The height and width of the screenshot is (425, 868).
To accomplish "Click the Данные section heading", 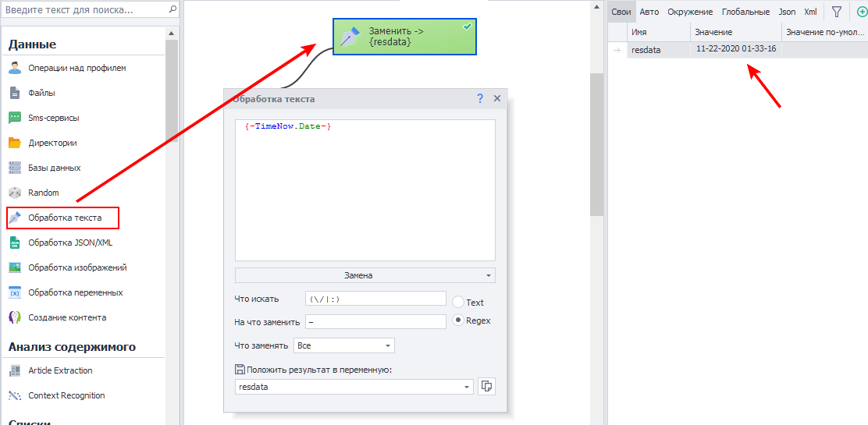I will tap(32, 44).
